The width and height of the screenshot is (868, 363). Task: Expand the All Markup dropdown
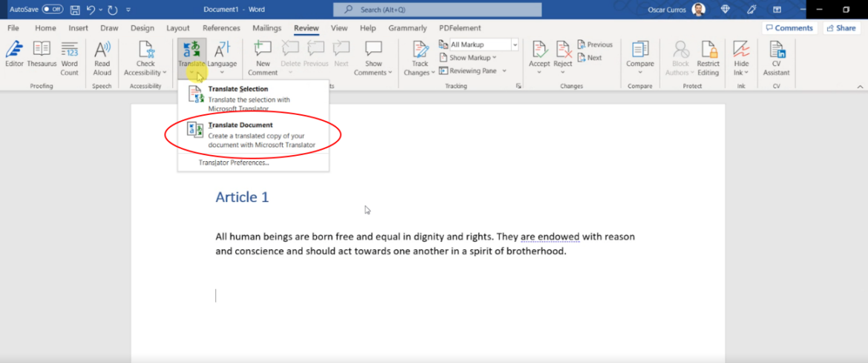pos(515,45)
